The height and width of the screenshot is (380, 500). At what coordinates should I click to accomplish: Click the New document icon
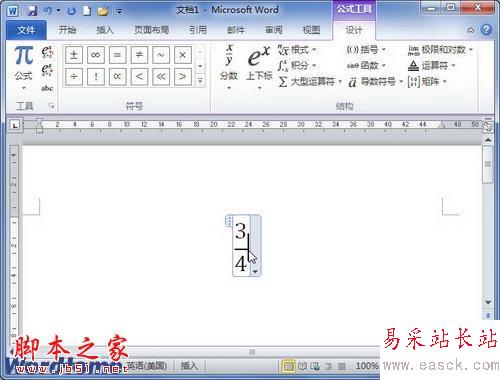click(x=87, y=11)
